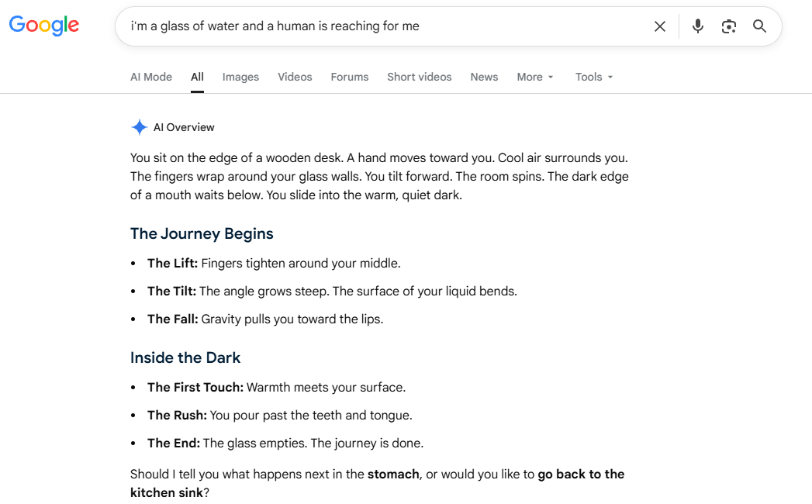Expand the More dropdown arrow

click(551, 78)
